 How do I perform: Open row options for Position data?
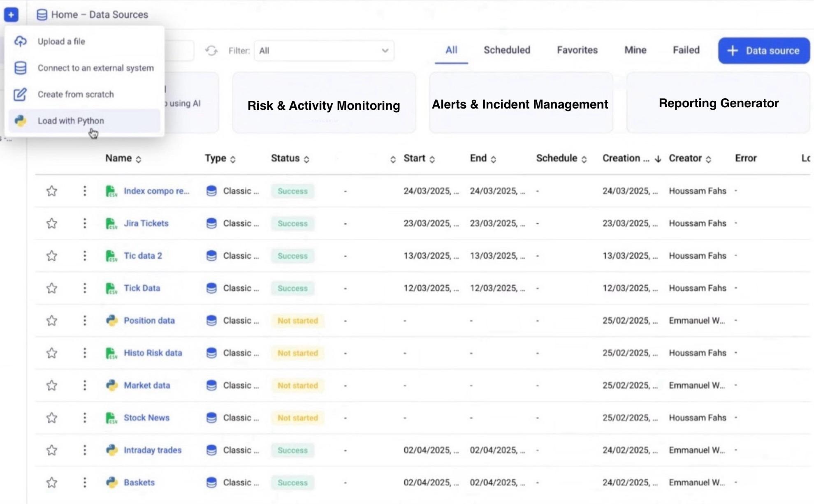(85, 320)
